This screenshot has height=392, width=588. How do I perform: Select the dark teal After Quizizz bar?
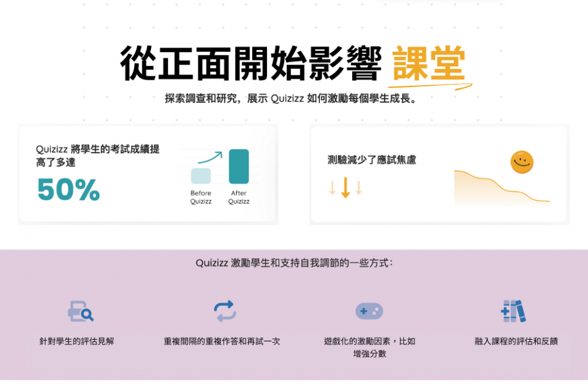click(x=239, y=166)
